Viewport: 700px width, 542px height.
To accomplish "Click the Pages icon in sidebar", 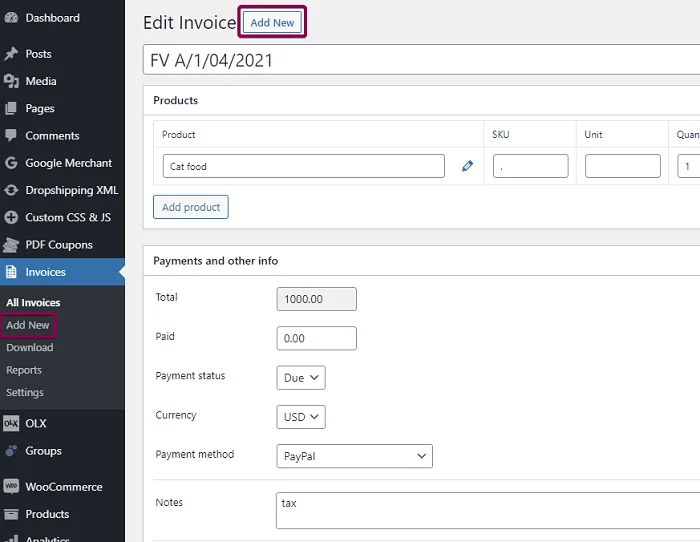I will coord(11,108).
